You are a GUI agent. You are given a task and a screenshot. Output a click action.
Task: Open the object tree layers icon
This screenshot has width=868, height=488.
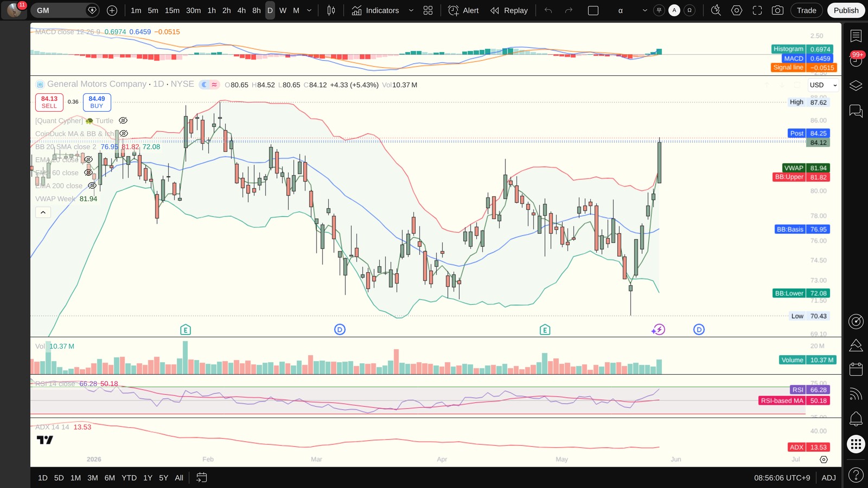tap(856, 86)
